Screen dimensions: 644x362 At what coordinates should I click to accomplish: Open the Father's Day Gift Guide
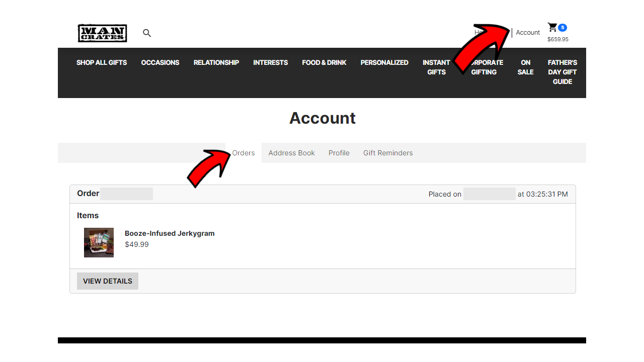point(562,72)
